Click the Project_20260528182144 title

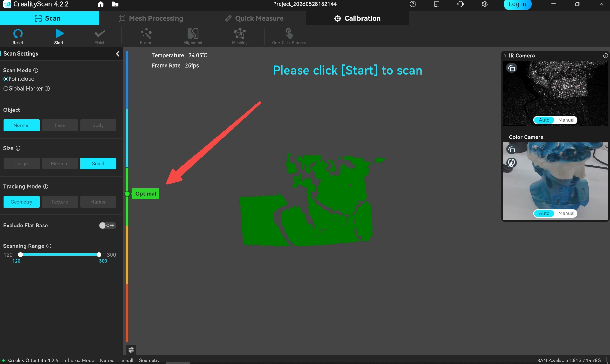(305, 4)
